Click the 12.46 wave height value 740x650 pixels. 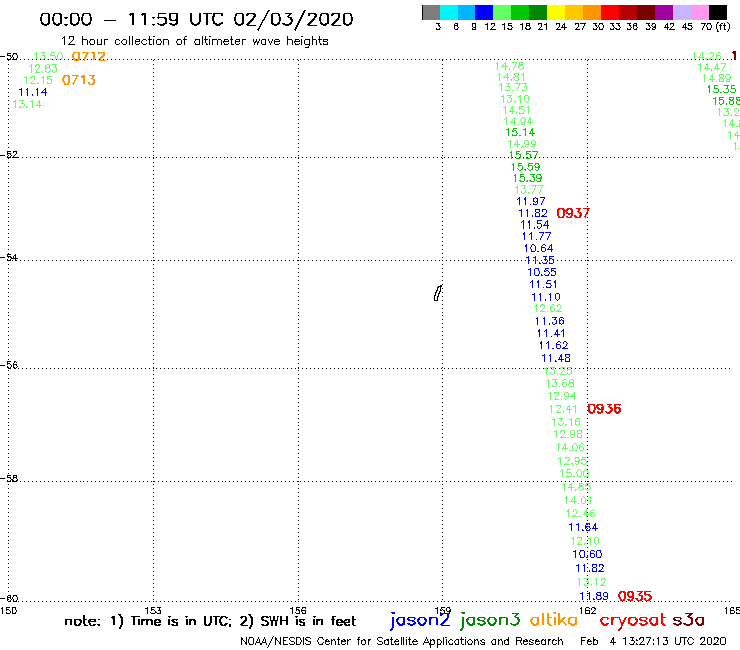click(x=581, y=514)
